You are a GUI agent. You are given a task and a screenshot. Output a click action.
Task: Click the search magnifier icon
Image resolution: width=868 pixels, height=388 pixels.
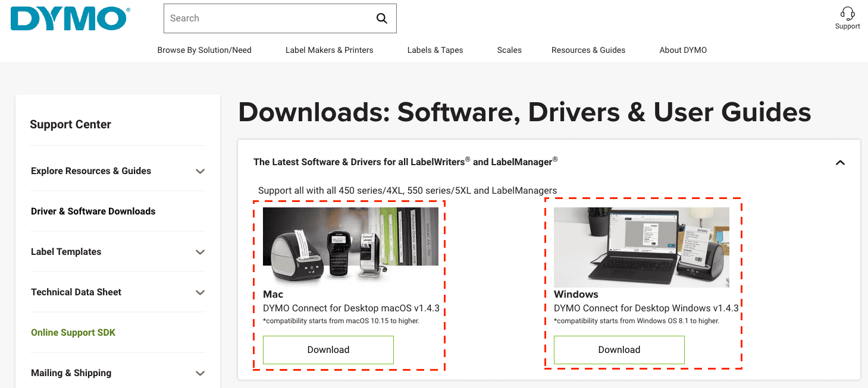382,18
